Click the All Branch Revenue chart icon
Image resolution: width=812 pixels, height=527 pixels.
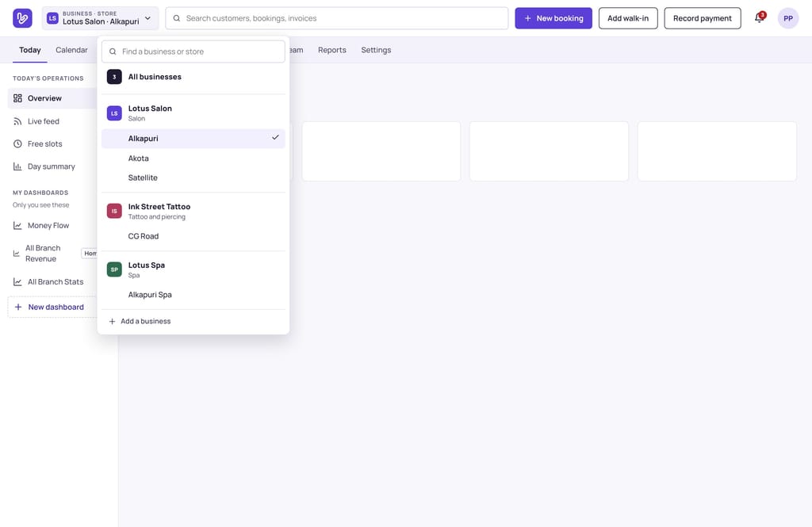click(17, 254)
